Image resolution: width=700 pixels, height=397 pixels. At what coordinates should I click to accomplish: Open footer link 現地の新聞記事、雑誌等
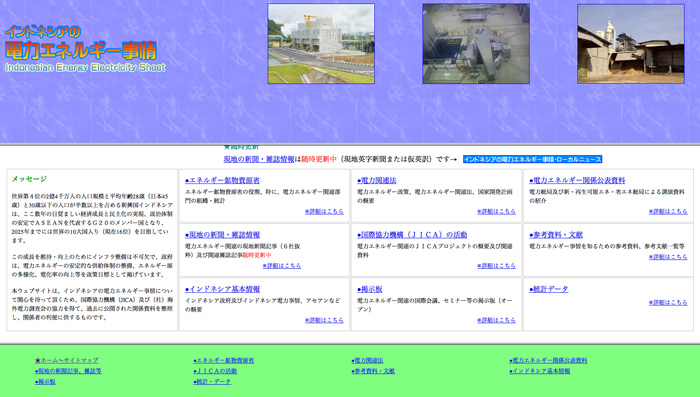click(68, 371)
